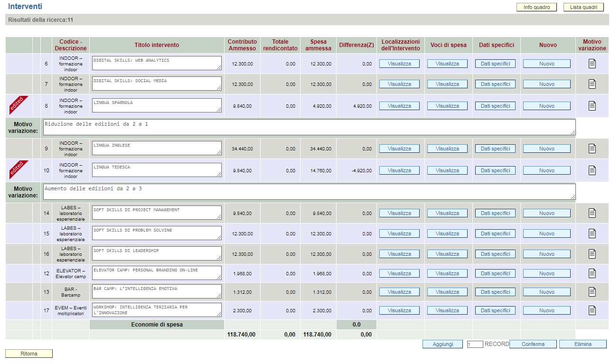Click the document icon for LINGUA SPAGNOLA row
Screen dimensions: 611x364
592,106
